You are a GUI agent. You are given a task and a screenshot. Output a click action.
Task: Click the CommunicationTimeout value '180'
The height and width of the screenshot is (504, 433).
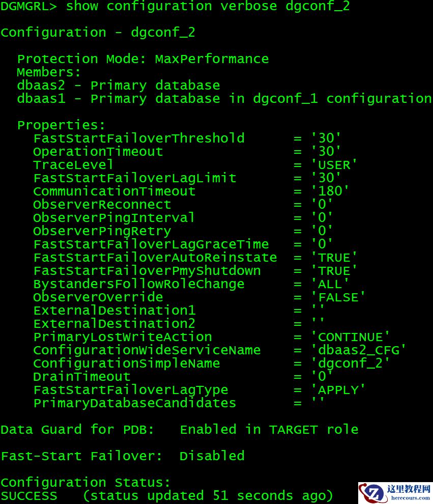(x=330, y=191)
